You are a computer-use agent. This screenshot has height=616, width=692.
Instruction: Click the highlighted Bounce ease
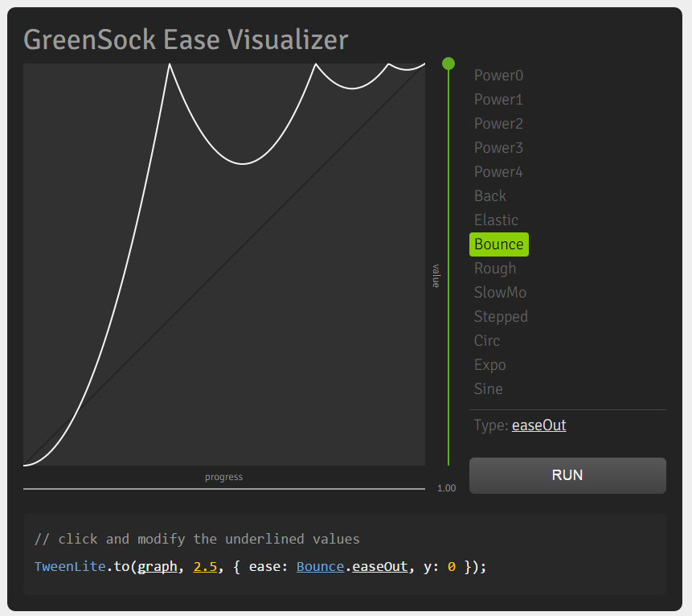(498, 244)
